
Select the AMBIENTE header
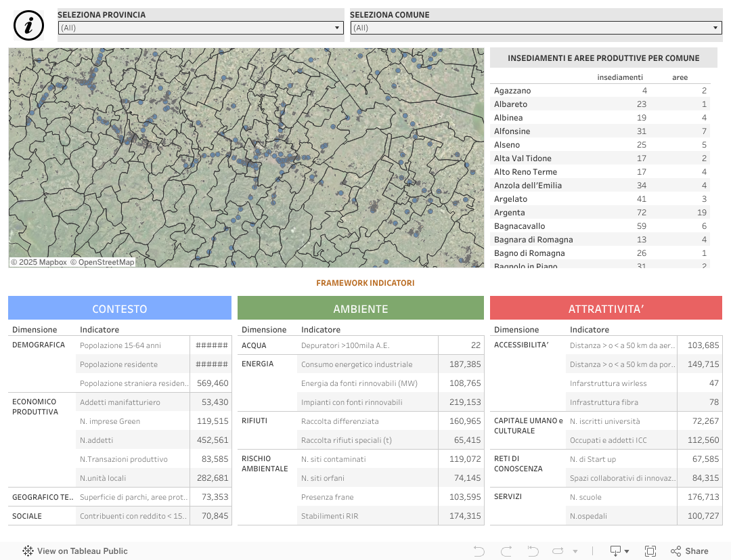click(360, 309)
